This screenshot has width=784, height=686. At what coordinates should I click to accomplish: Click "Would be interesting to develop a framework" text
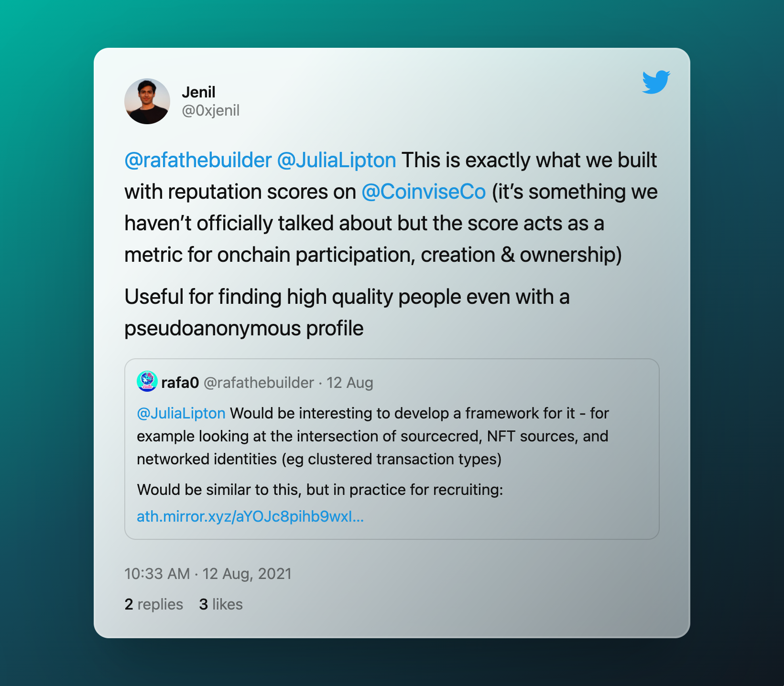[x=402, y=413]
